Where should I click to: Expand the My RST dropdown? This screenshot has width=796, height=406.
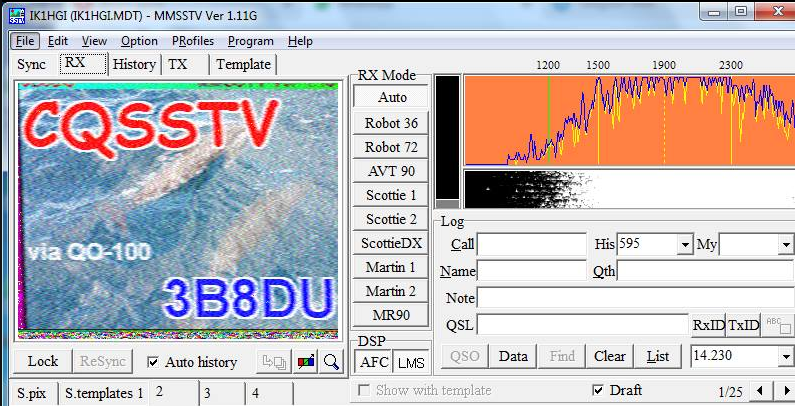click(x=785, y=245)
